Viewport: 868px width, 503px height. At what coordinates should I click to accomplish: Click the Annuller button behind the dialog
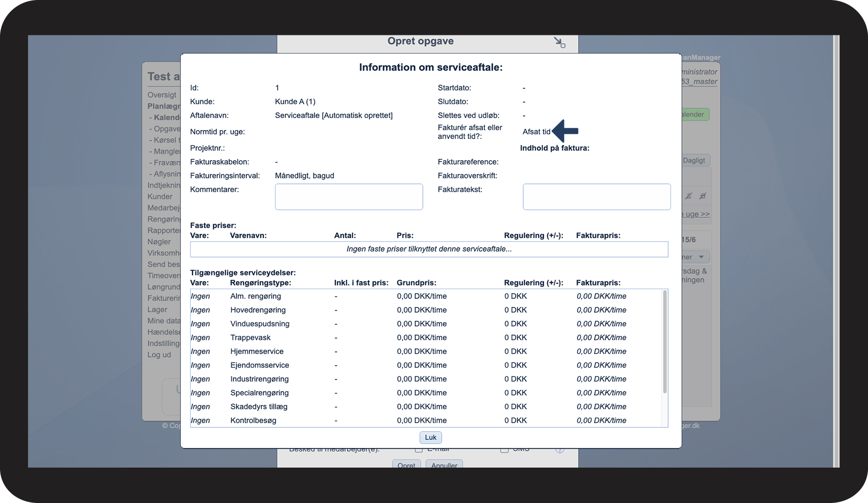pos(444,464)
